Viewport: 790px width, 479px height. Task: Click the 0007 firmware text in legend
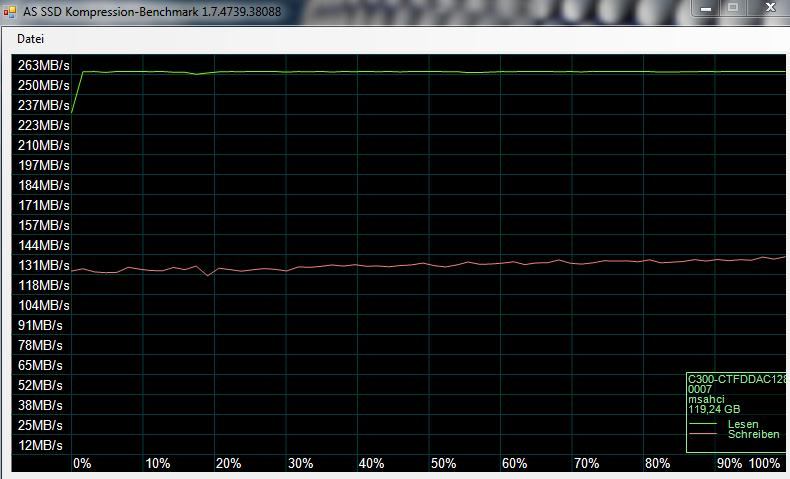coord(700,389)
